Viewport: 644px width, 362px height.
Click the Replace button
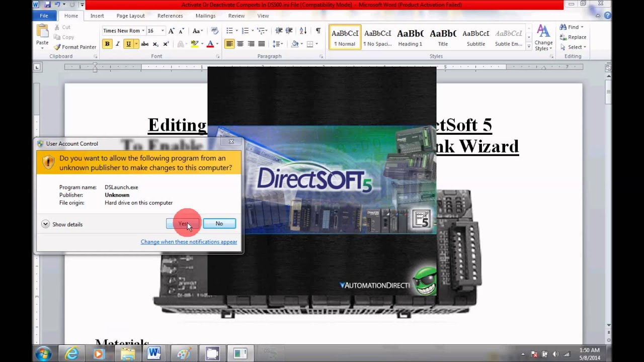(x=573, y=37)
